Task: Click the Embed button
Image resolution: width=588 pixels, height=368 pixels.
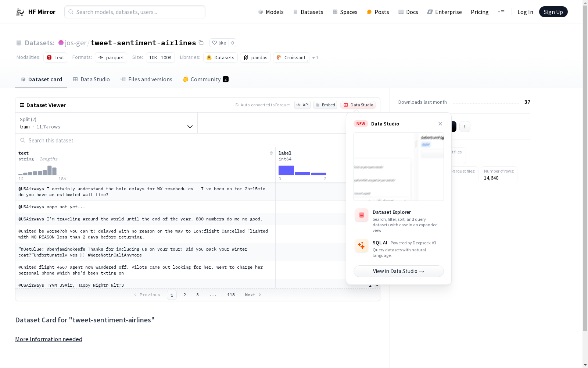Action: coord(325,105)
